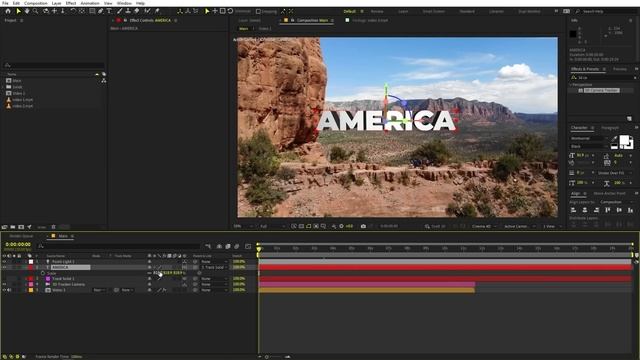Open the Graph Editor icon in timeline
The width and height of the screenshot is (640, 360).
pyautogui.click(x=248, y=246)
